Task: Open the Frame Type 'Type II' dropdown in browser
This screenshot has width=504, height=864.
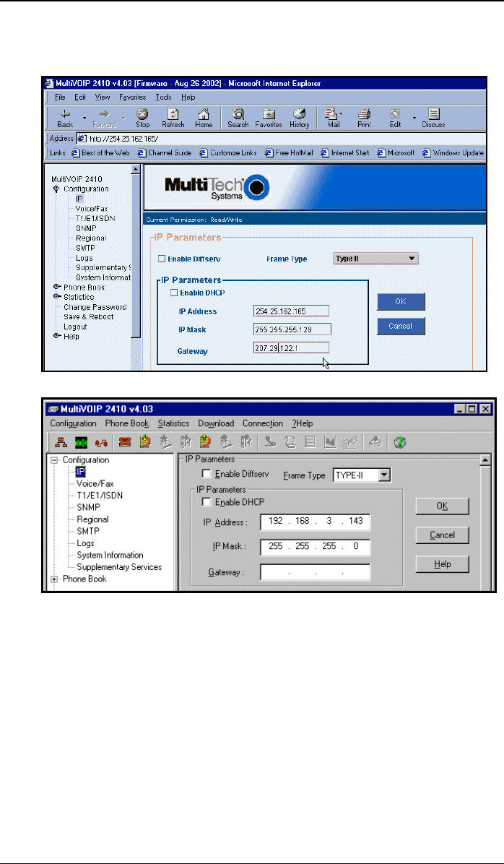Action: tap(376, 259)
